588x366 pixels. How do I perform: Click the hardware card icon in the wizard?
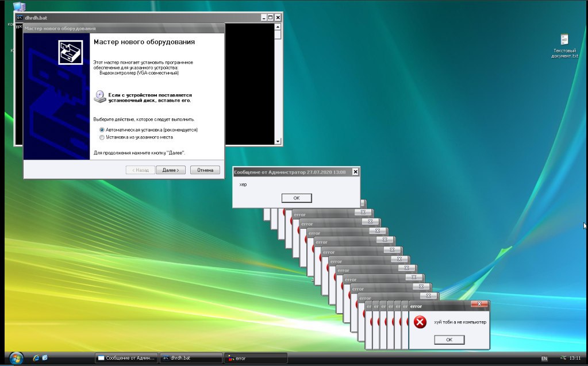click(x=71, y=52)
